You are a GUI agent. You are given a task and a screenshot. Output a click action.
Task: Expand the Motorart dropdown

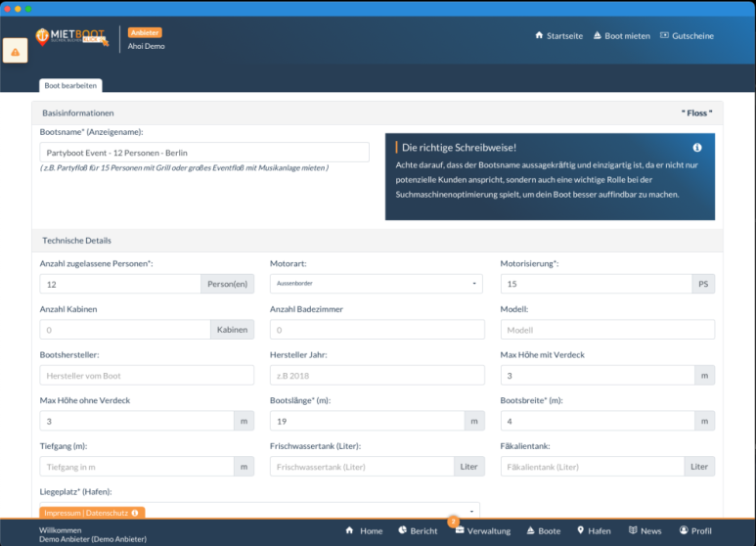(377, 284)
